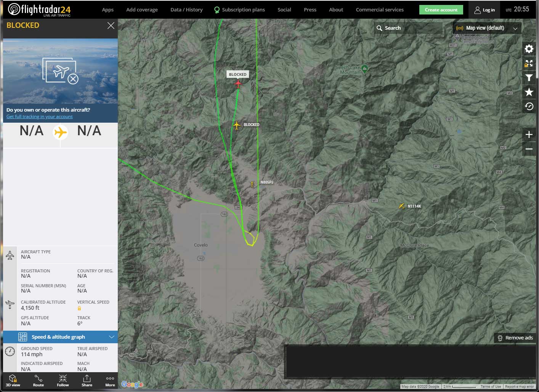The height and width of the screenshot is (392, 539).
Task: Click the red BLOCKED aircraft on the map
Action: click(238, 83)
